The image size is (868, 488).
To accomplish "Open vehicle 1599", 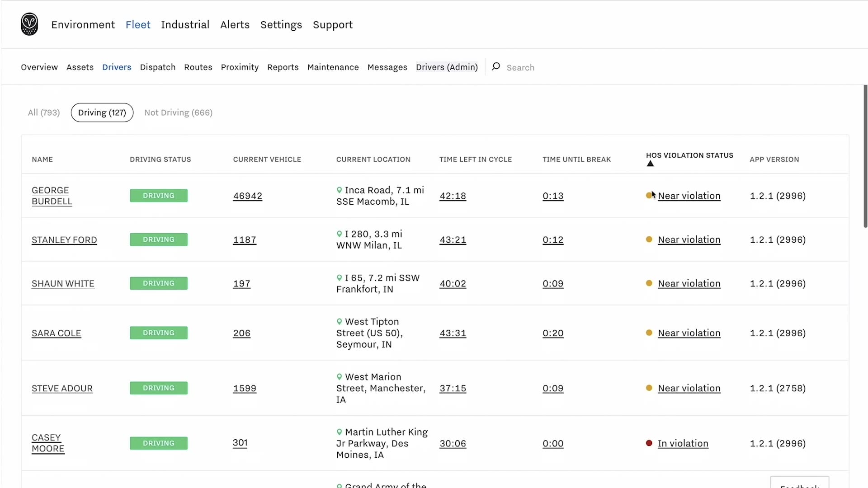I will click(245, 389).
